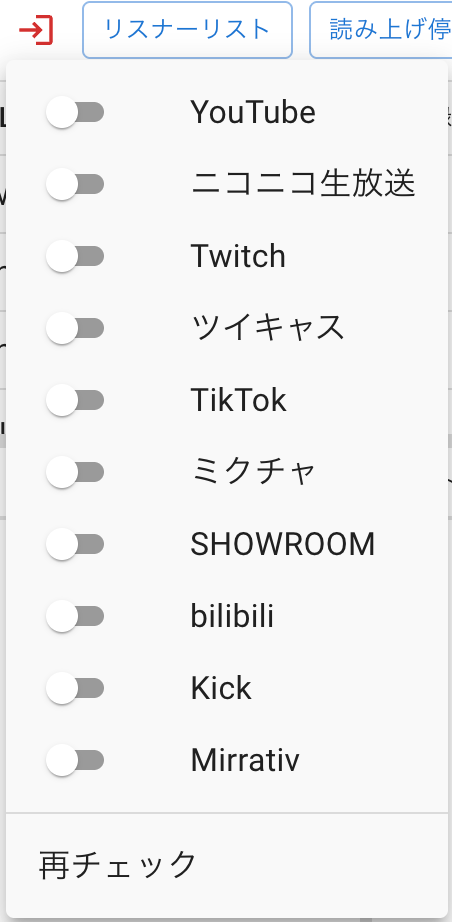Image resolution: width=452 pixels, height=922 pixels.
Task: Select the SHOWROOM text label
Action: [x=283, y=544]
